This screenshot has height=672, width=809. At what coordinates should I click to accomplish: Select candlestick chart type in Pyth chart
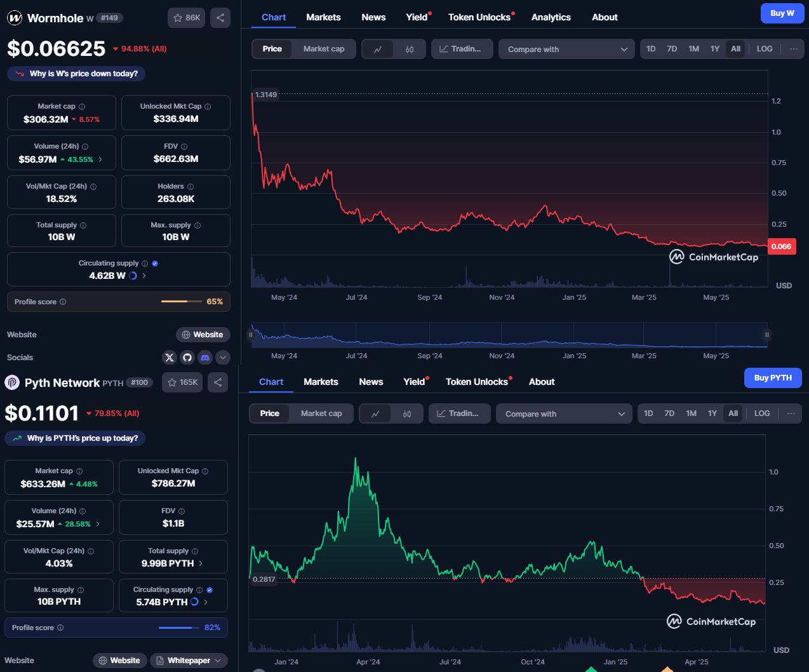coord(407,413)
